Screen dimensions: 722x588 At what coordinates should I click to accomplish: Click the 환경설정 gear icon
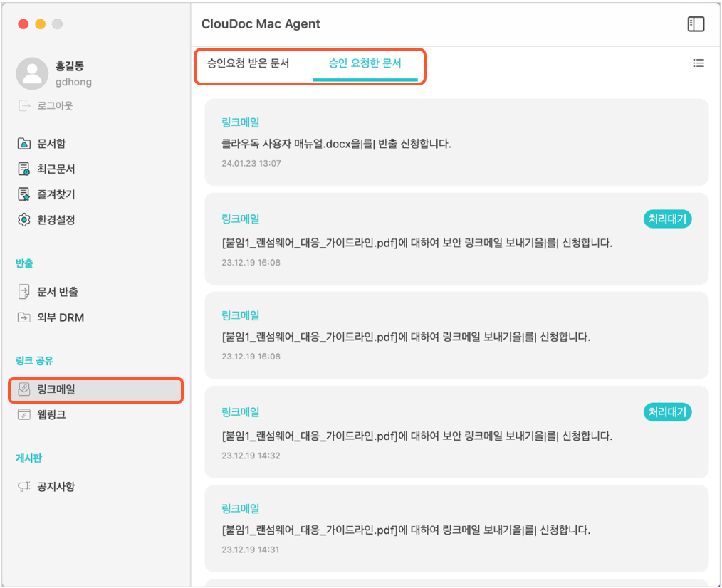(24, 220)
